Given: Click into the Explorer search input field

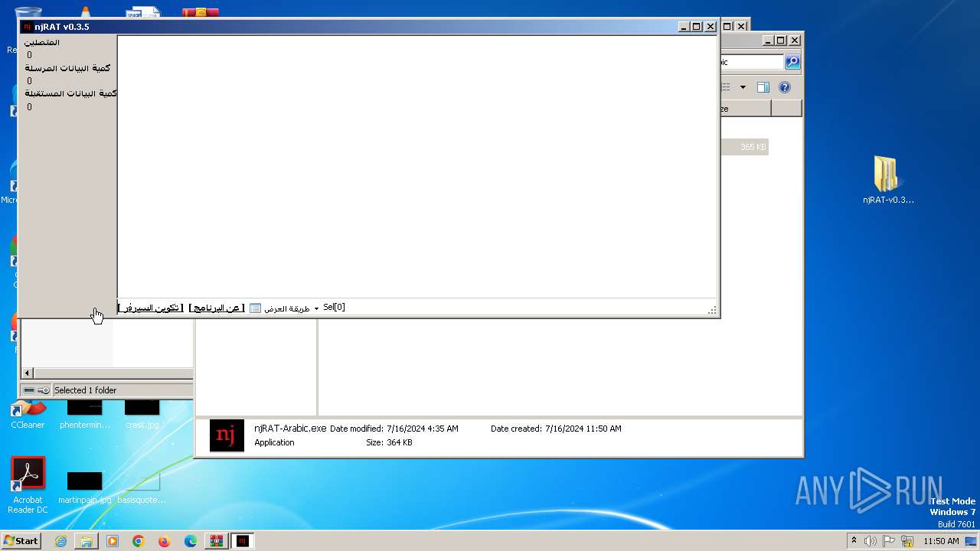Looking at the screenshot, I should click(x=752, y=62).
